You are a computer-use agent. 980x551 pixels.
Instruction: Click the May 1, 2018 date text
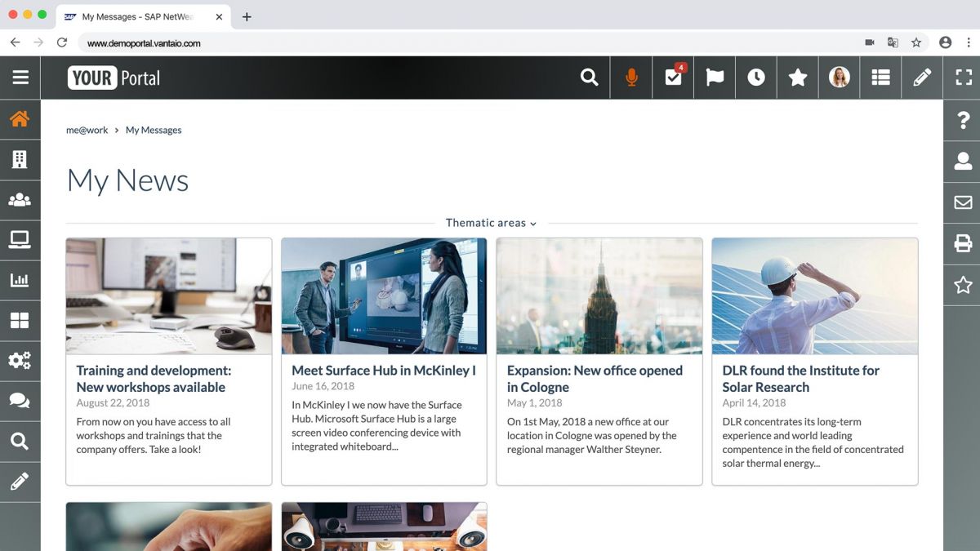coord(535,402)
